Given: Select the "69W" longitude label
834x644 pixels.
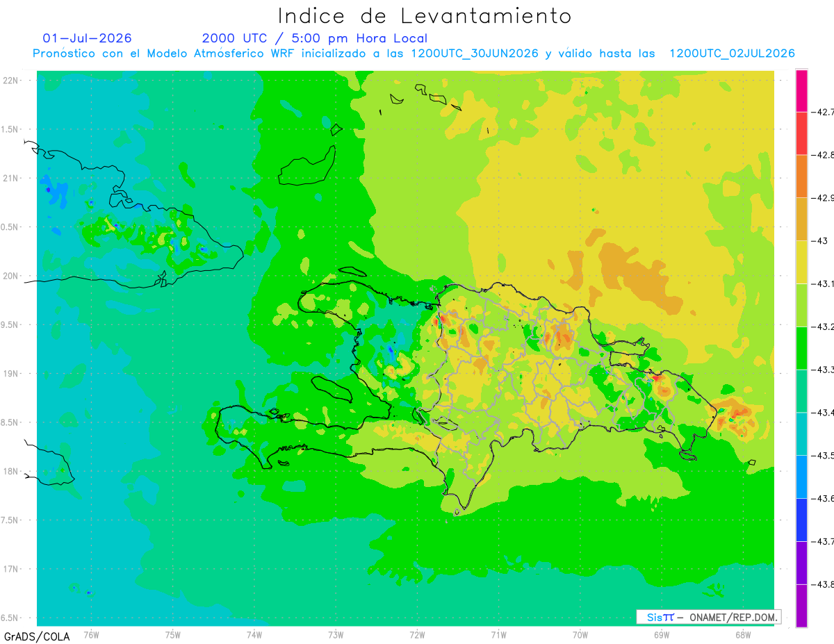Looking at the screenshot, I should point(662,634).
